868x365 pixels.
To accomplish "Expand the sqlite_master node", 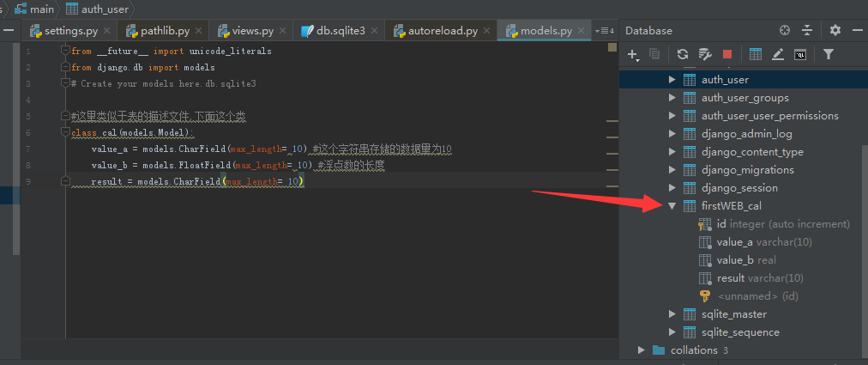I will pos(672,314).
